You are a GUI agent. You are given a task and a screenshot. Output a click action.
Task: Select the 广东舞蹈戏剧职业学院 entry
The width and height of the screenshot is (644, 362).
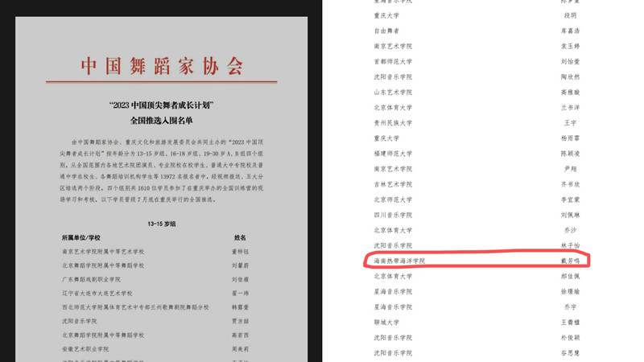pyautogui.click(x=91, y=279)
